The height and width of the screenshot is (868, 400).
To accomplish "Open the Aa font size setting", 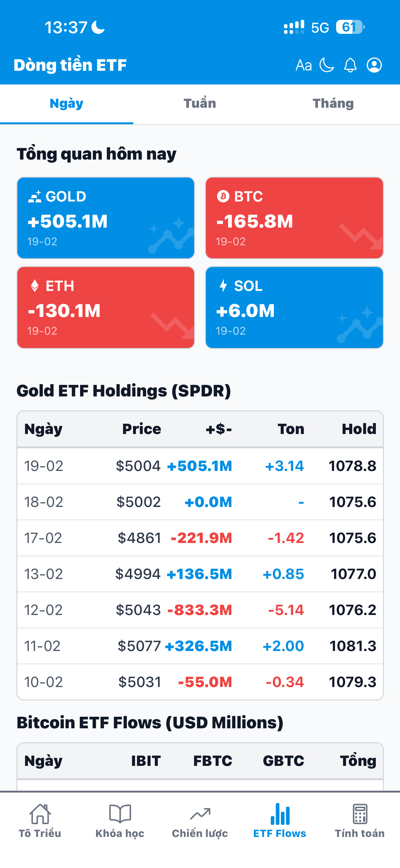I will pos(303,65).
